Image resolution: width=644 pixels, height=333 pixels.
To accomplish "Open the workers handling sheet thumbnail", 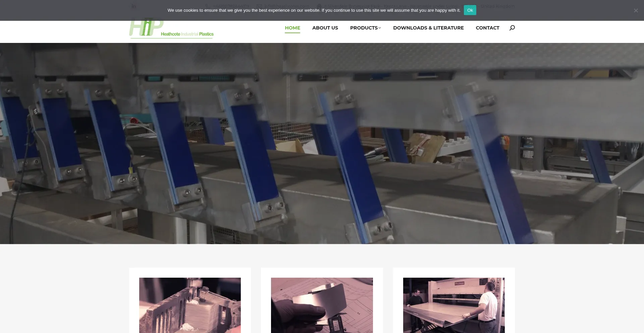I will tap(454, 305).
